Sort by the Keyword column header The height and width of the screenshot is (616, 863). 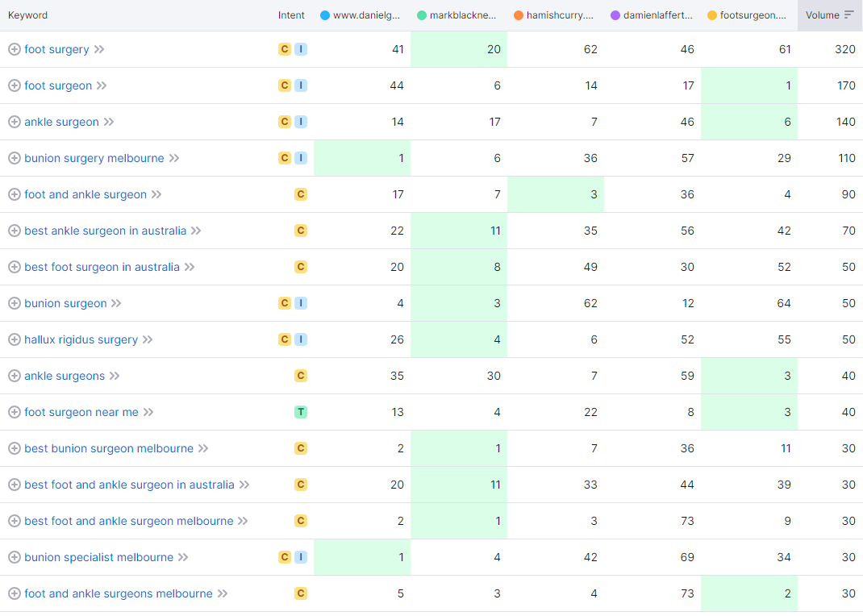(x=27, y=15)
